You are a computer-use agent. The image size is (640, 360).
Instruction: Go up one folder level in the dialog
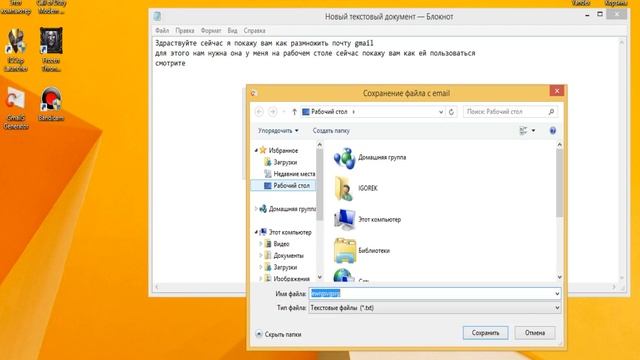pyautogui.click(x=294, y=111)
